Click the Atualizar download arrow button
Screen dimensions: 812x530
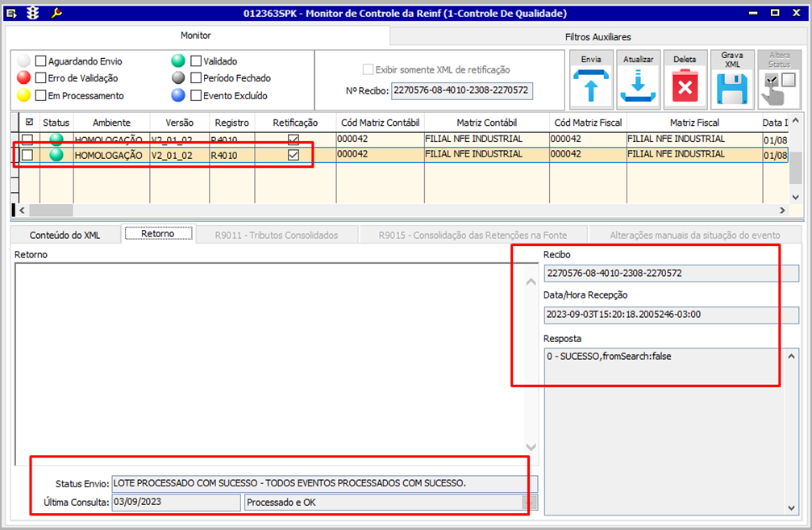pos(639,80)
